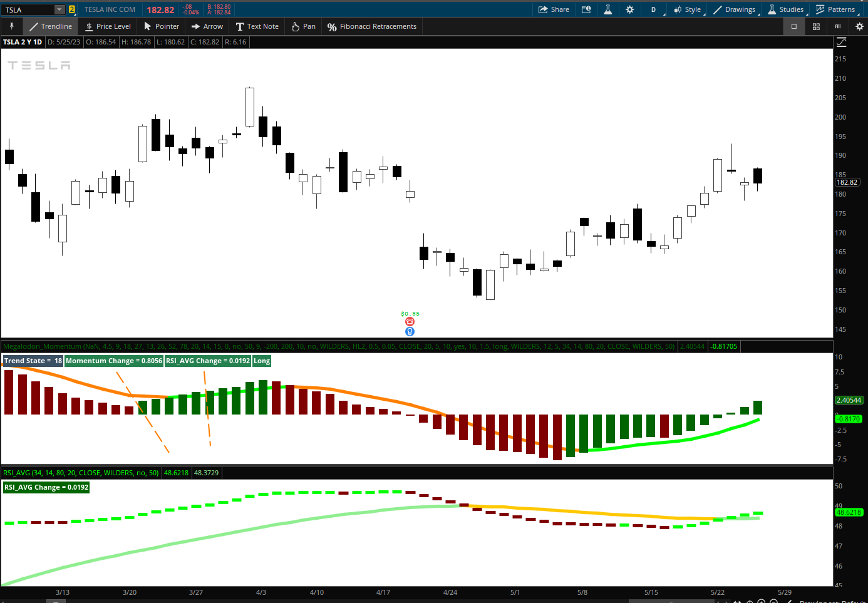Switch to the Pan tool
Screen dimensions: 868x603
pos(304,26)
